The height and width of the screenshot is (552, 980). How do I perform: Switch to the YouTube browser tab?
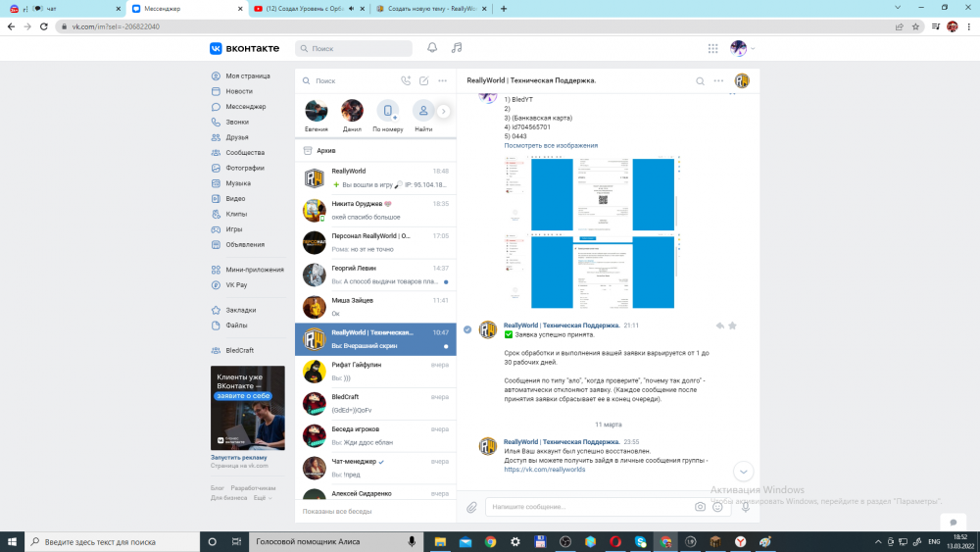pyautogui.click(x=310, y=9)
